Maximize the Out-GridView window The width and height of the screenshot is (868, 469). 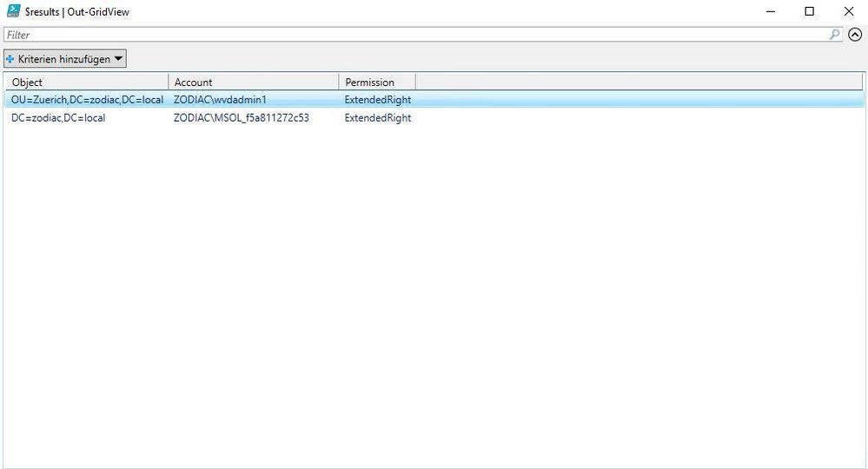[x=809, y=11]
